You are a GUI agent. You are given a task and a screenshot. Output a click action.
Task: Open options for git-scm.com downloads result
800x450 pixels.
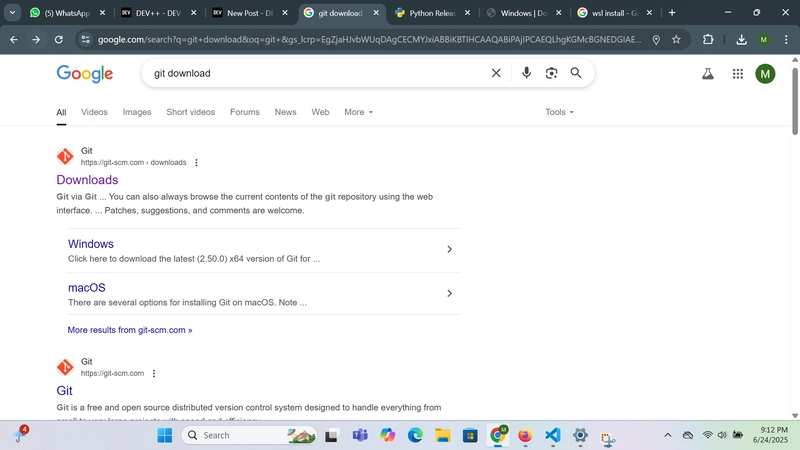click(x=196, y=162)
